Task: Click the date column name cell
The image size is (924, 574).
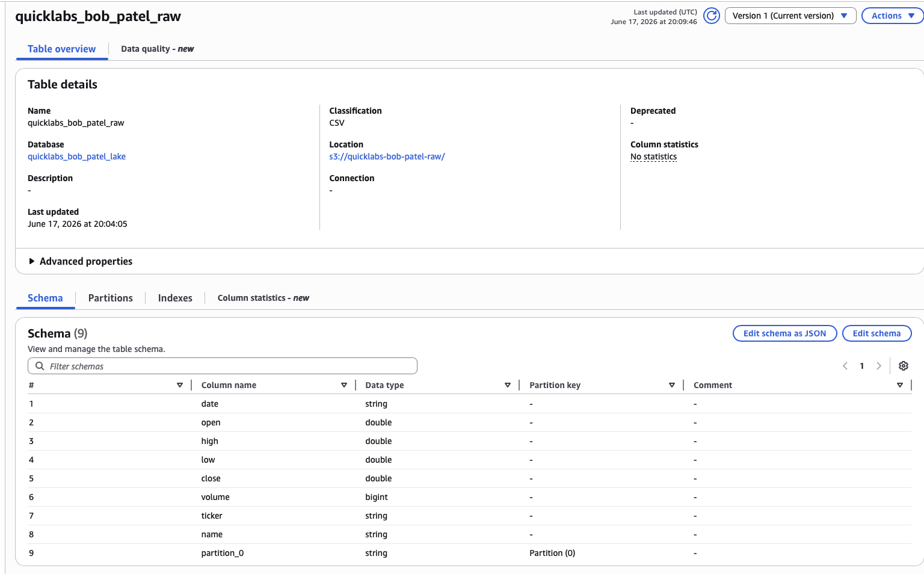Action: (x=209, y=404)
